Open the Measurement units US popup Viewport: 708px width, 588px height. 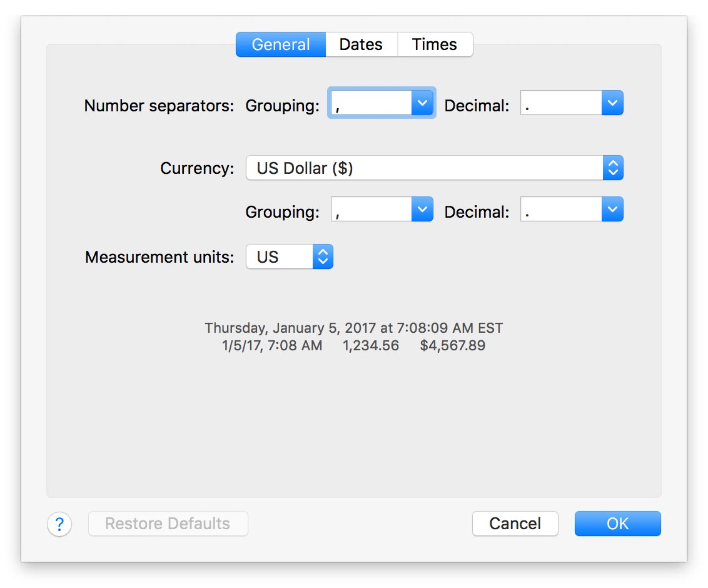point(290,256)
